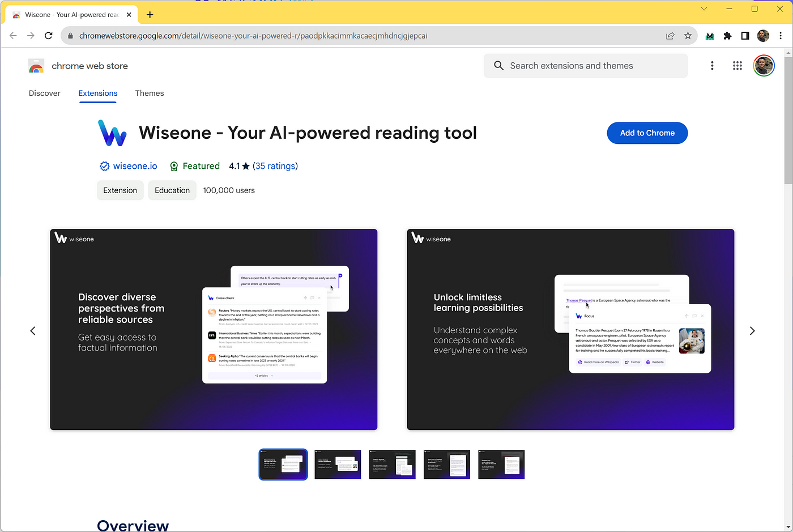Viewport: 793px width, 532px height.
Task: Add Wiseone to Chrome
Action: [x=647, y=133]
